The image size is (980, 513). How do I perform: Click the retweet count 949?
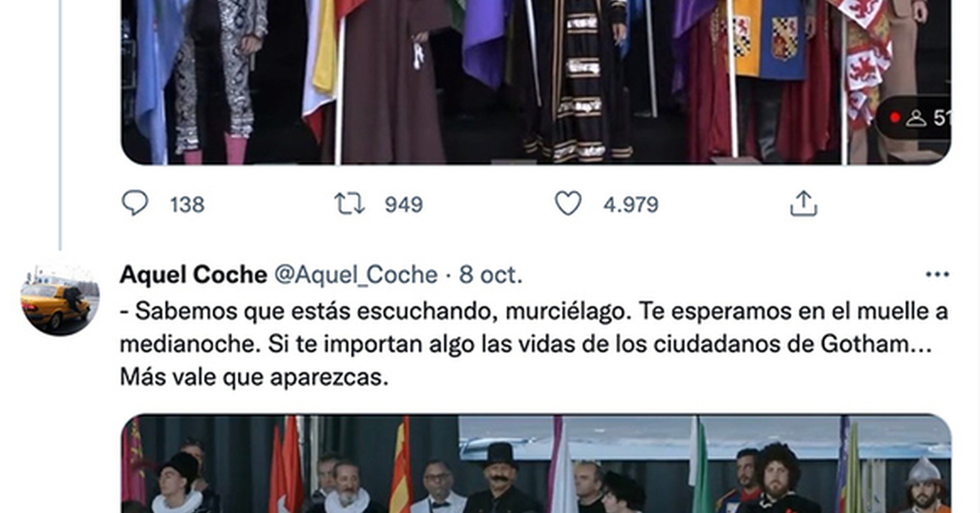(404, 204)
